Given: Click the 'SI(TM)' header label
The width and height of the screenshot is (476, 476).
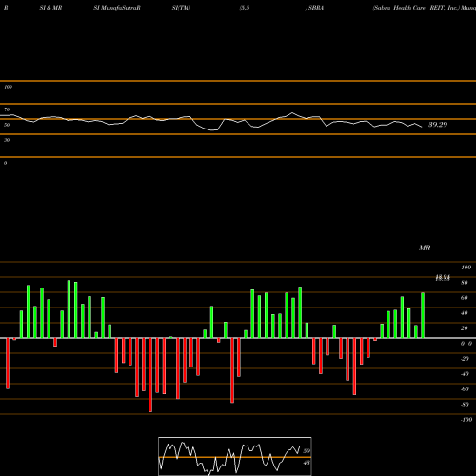Looking at the screenshot, I should point(181,8).
